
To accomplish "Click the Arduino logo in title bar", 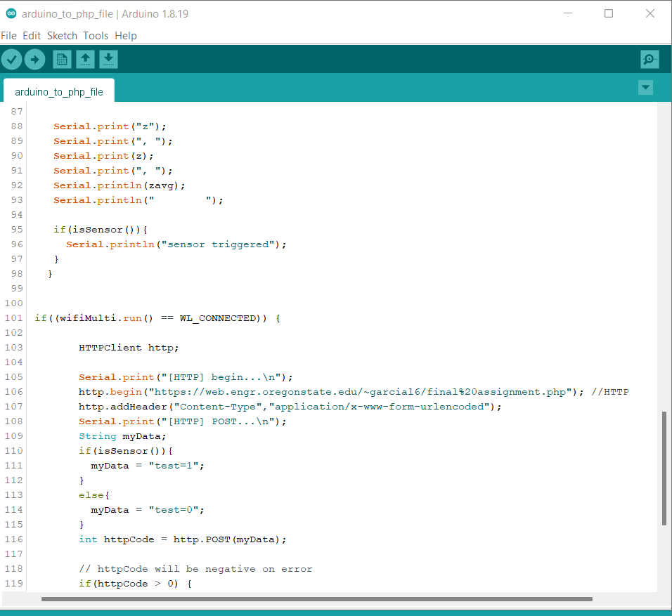I will pyautogui.click(x=11, y=13).
